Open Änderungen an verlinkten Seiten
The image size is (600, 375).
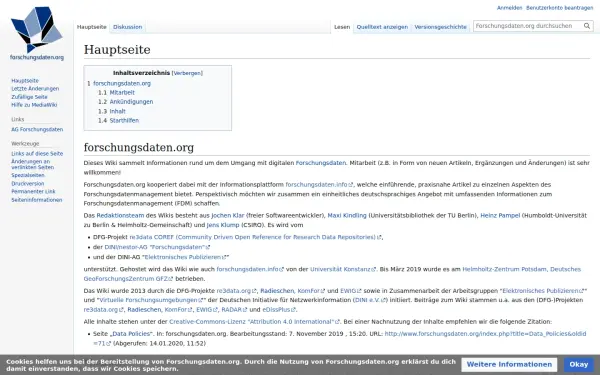coord(33,165)
